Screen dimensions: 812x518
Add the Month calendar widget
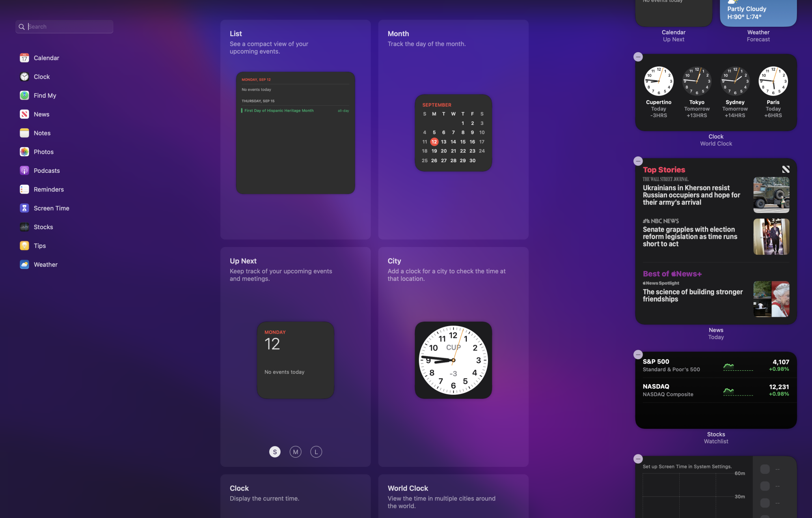pos(453,133)
